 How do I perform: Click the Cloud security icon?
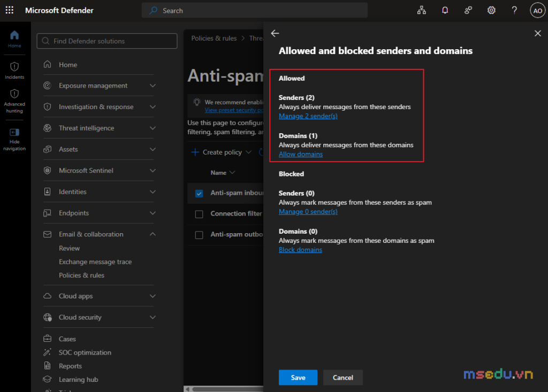pos(47,317)
